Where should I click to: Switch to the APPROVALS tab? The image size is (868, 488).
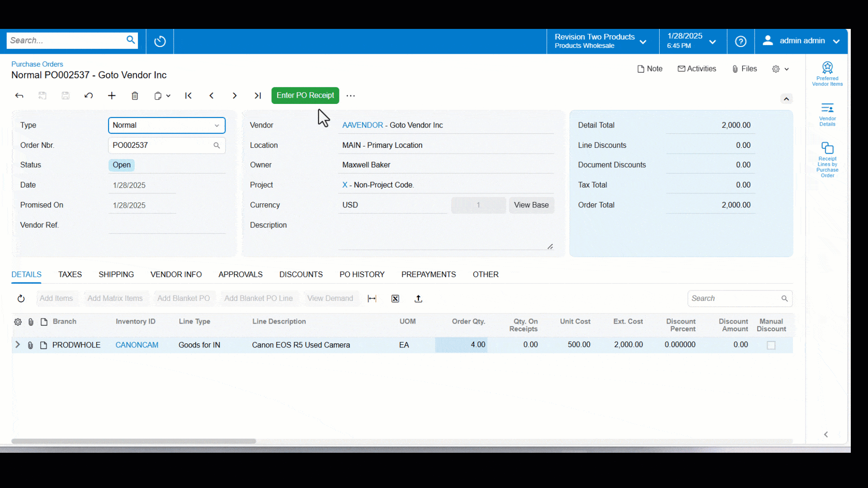[x=241, y=275]
